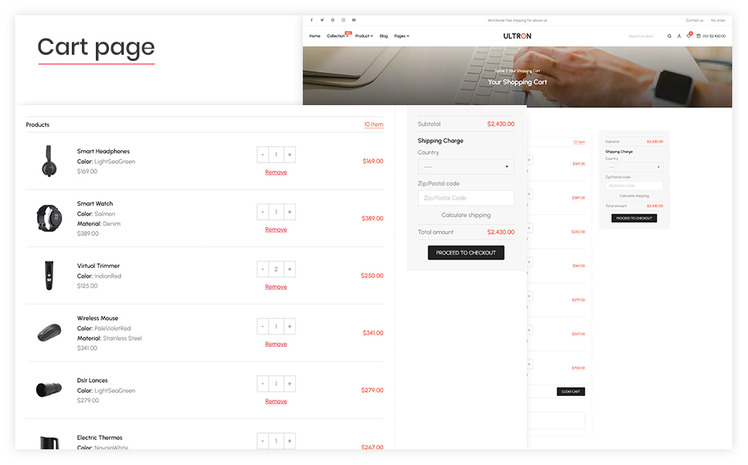Decrease Dslr Lances quantity

click(263, 383)
